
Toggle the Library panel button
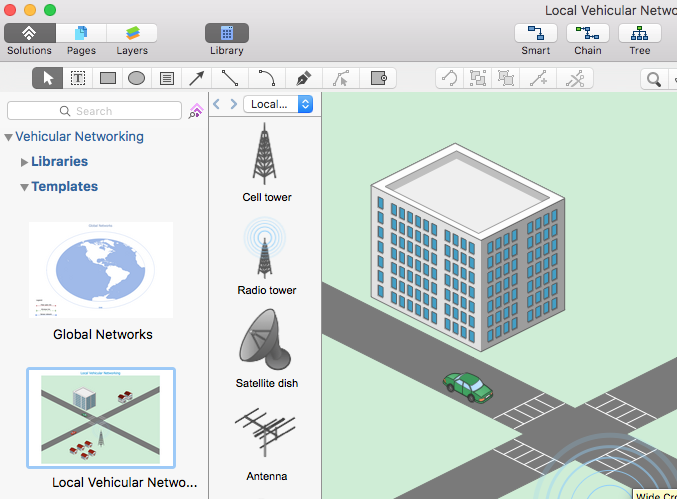pyautogui.click(x=227, y=33)
